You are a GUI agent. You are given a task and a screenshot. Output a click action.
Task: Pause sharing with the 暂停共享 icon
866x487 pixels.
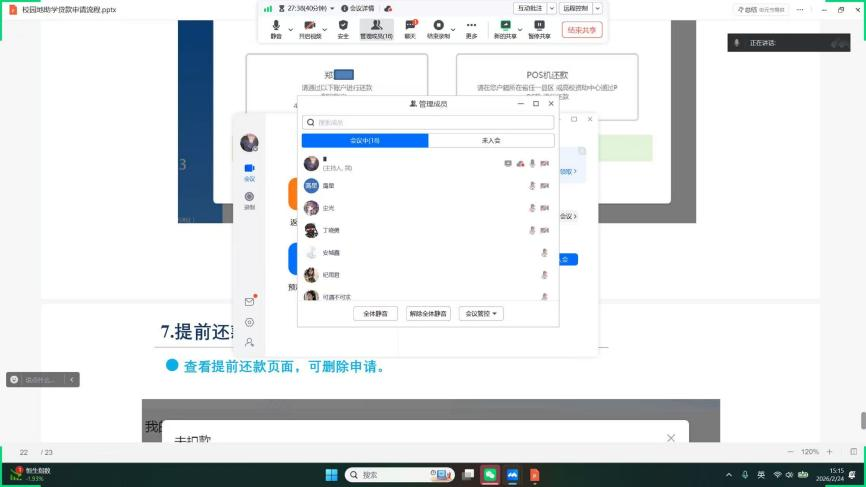click(x=539, y=25)
